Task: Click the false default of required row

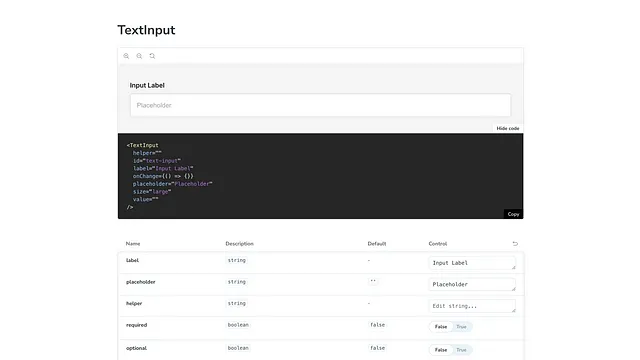Action: click(x=377, y=325)
